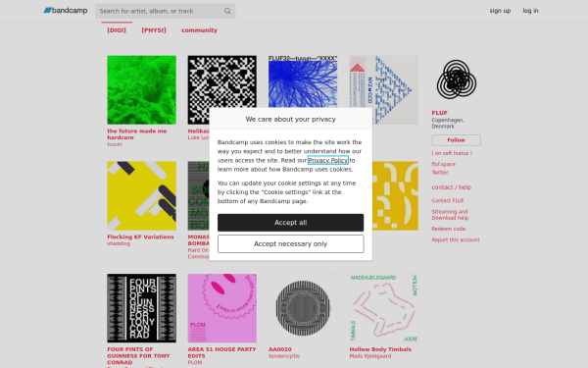Click the Redeem code link
Viewport: 588px width, 368px height.
[x=449, y=229]
